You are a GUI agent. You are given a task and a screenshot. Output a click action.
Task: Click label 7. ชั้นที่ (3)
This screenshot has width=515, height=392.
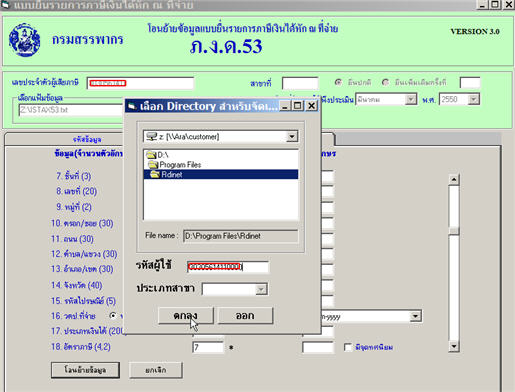73,176
